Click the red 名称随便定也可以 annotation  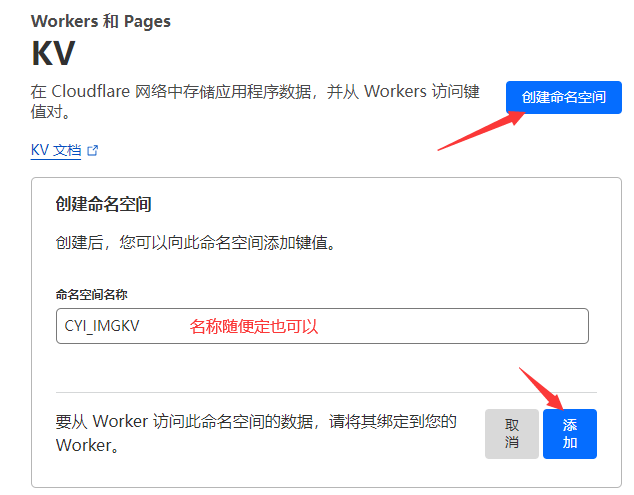254,326
